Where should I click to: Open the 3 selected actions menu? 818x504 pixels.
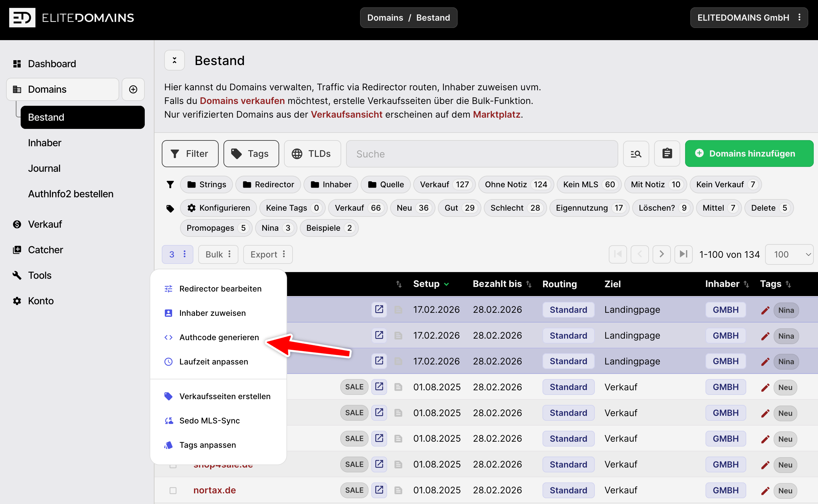(177, 254)
